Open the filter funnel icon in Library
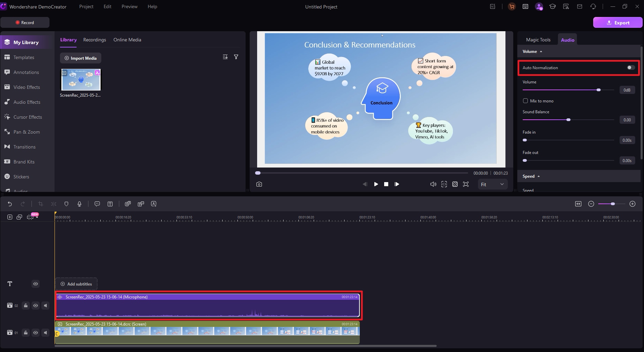The height and width of the screenshot is (352, 644). [236, 57]
